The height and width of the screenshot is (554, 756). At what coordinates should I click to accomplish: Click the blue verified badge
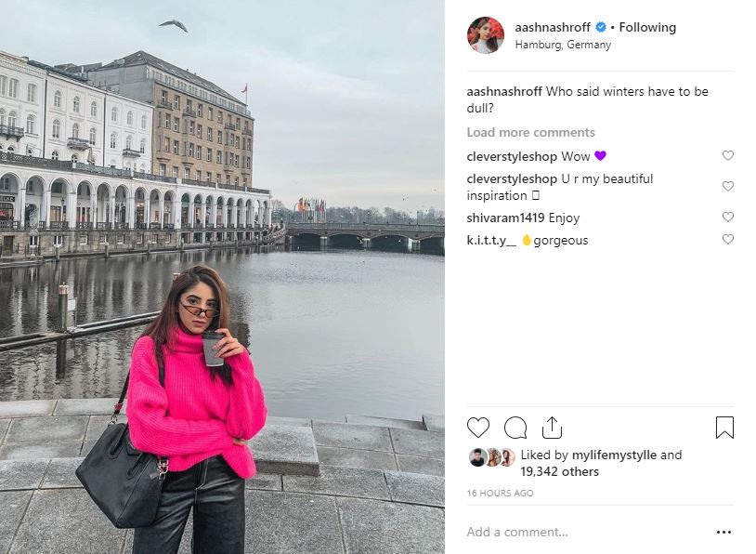pos(601,28)
